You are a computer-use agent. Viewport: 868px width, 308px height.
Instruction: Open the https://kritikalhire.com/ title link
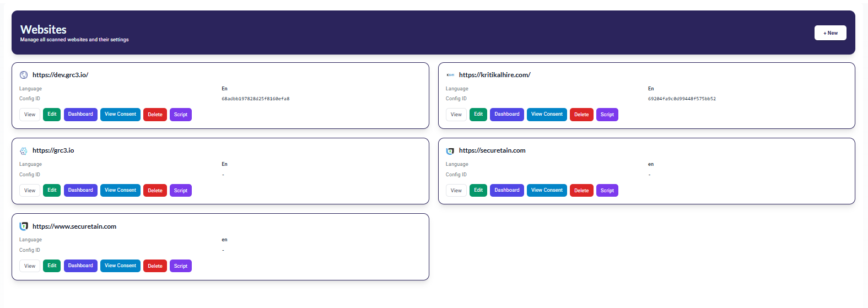494,75
